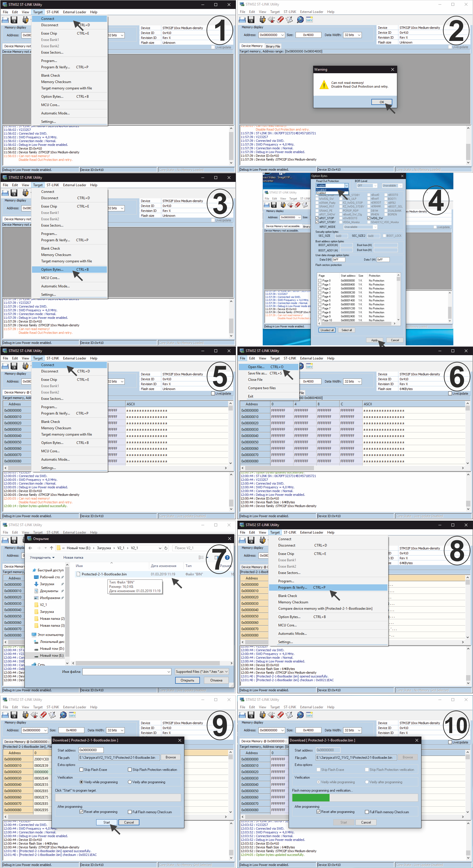
Task: Toggle WDG_SW checkbox in Option Bytes dialog
Action: pos(369,218)
